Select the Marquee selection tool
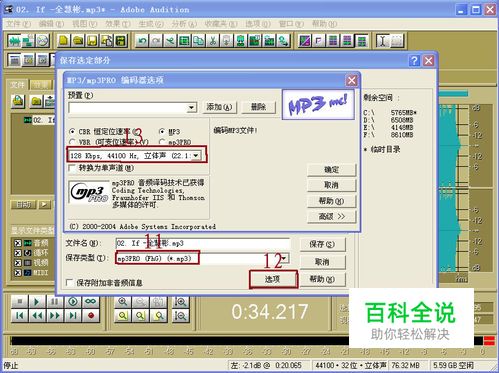499x373 pixels. (x=397, y=41)
